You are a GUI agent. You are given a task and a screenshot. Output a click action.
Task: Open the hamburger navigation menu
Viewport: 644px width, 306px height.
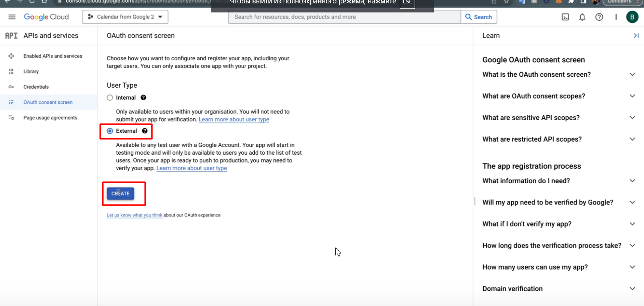12,17
